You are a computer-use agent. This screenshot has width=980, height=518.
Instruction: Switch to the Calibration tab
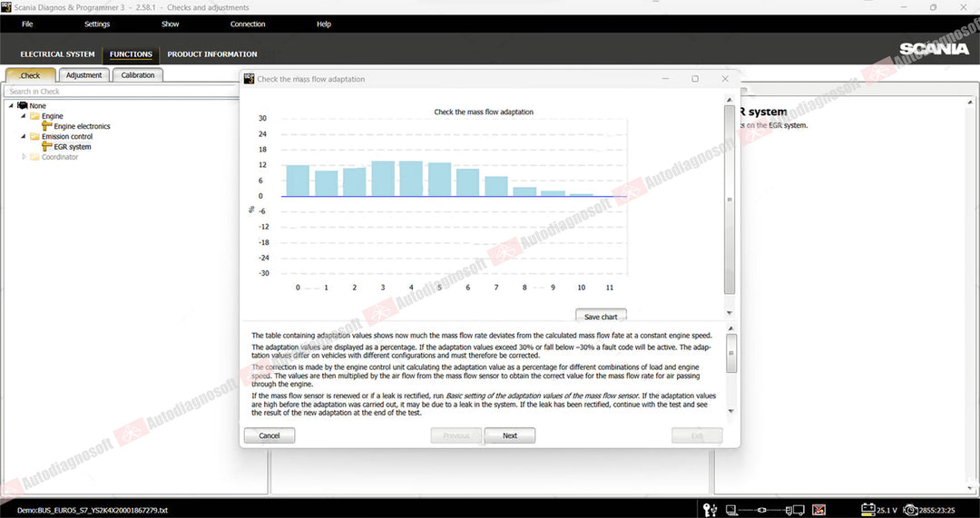138,75
